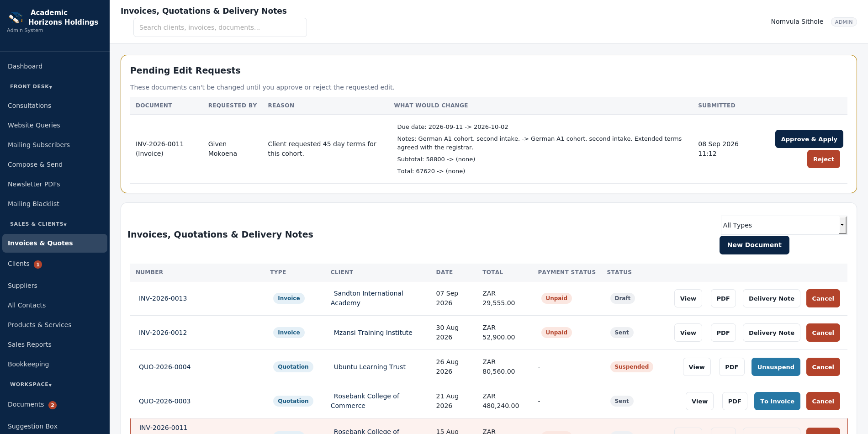Go to Mailing Blacklist
This screenshot has width=868, height=434.
coord(55,204)
